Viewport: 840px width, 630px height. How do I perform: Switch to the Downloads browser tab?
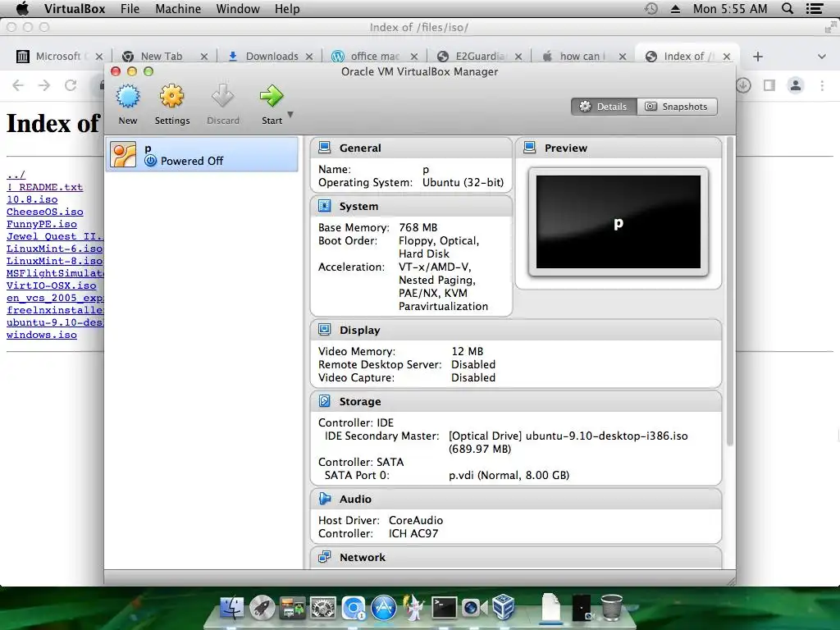272,57
